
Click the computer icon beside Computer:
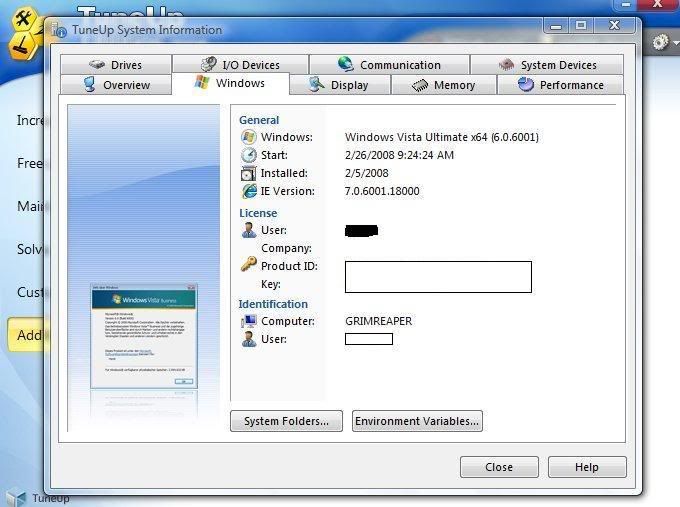[x=249, y=321]
